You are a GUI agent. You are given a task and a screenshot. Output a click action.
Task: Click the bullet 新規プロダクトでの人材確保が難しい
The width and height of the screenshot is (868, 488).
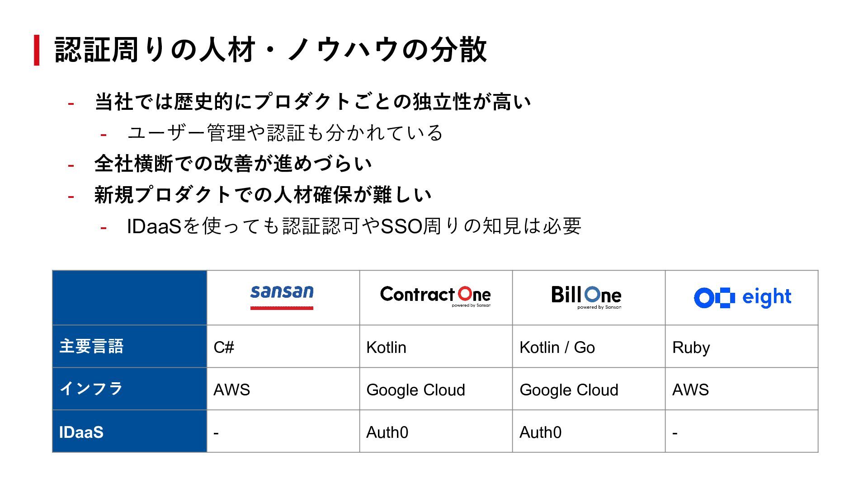pyautogui.click(x=263, y=195)
